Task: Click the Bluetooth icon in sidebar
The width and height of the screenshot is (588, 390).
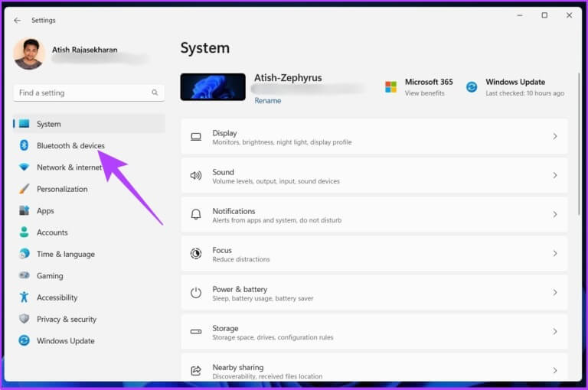Action: click(x=24, y=145)
